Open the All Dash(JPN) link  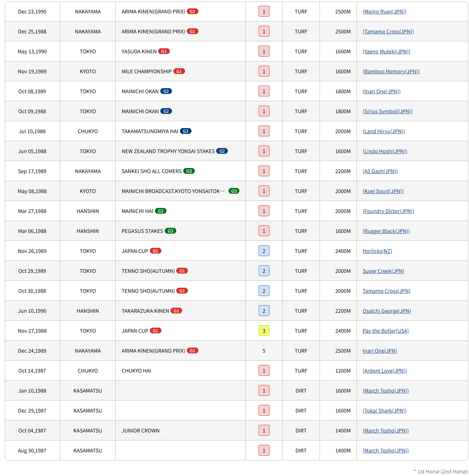coord(380,171)
